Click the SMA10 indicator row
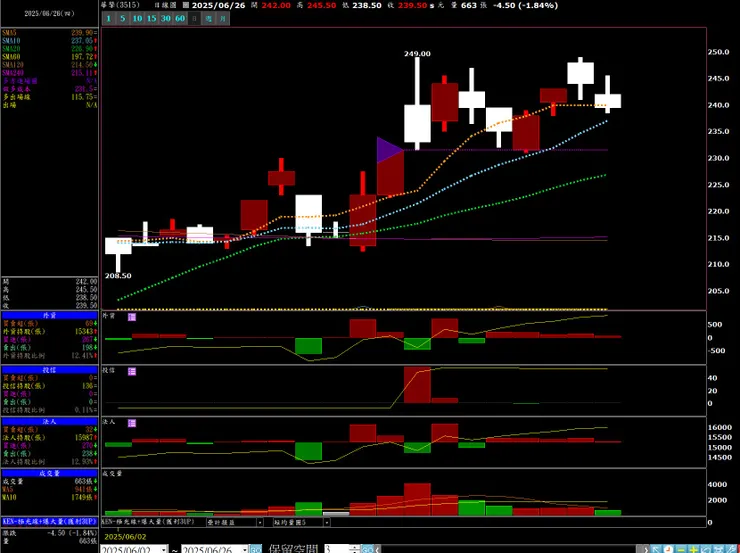Image resolution: width=740 pixels, height=553 pixels. click(x=50, y=41)
